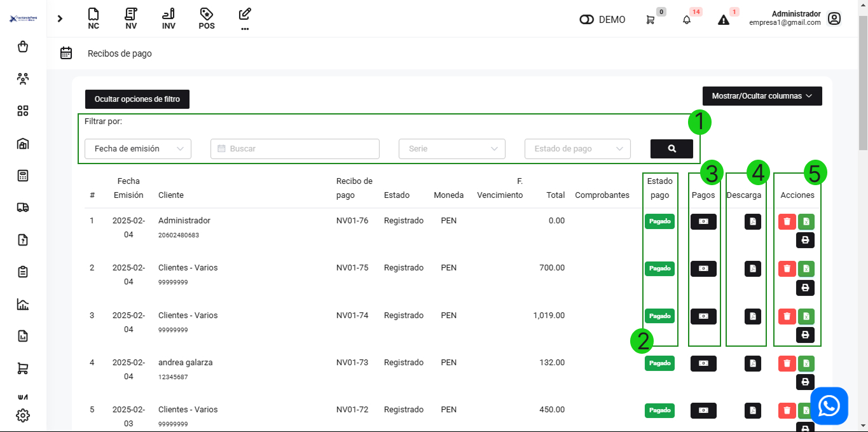868x432 pixels.
Task: Print receipt NV01-75 using printer icon
Action: click(805, 288)
